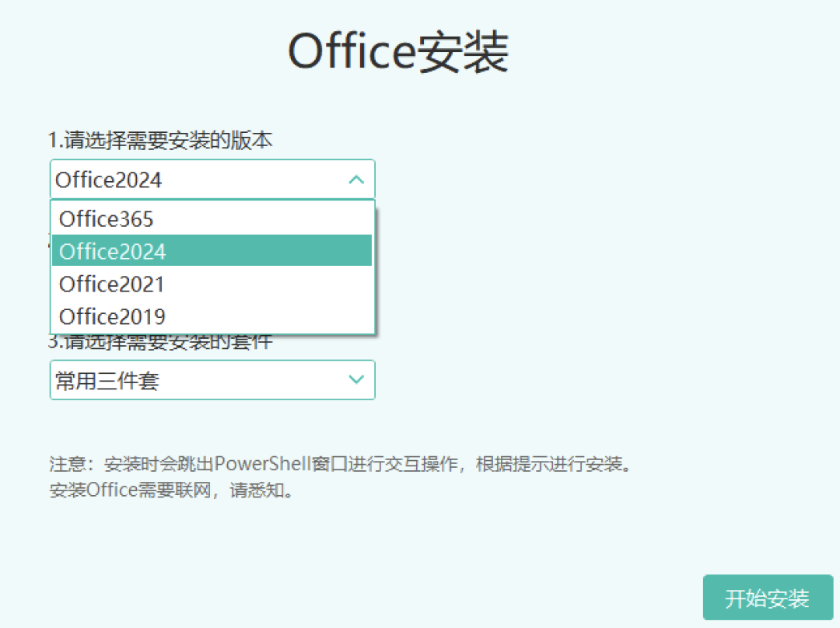
Task: Click the 开始安装 button
Action: [768, 598]
